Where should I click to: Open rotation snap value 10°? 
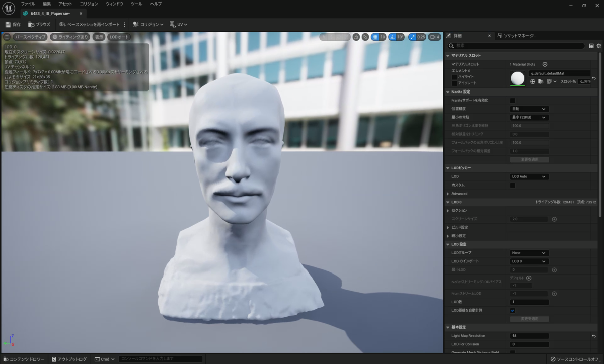pos(400,37)
